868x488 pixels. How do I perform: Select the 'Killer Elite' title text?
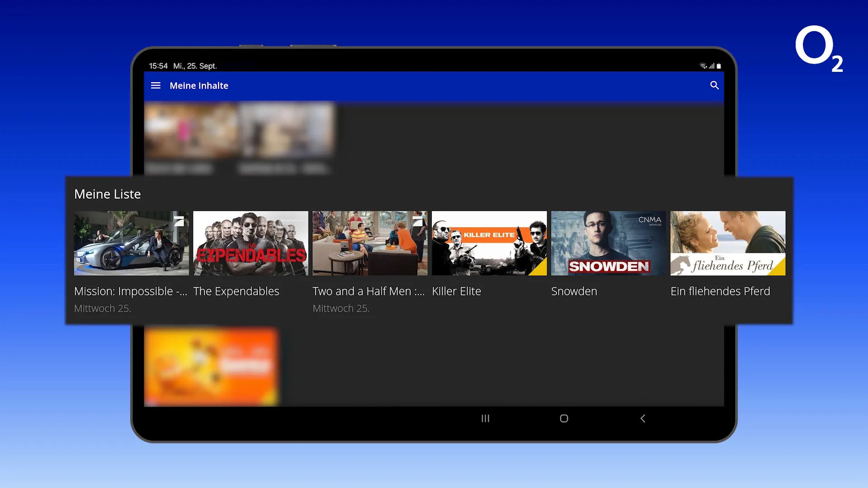click(457, 291)
